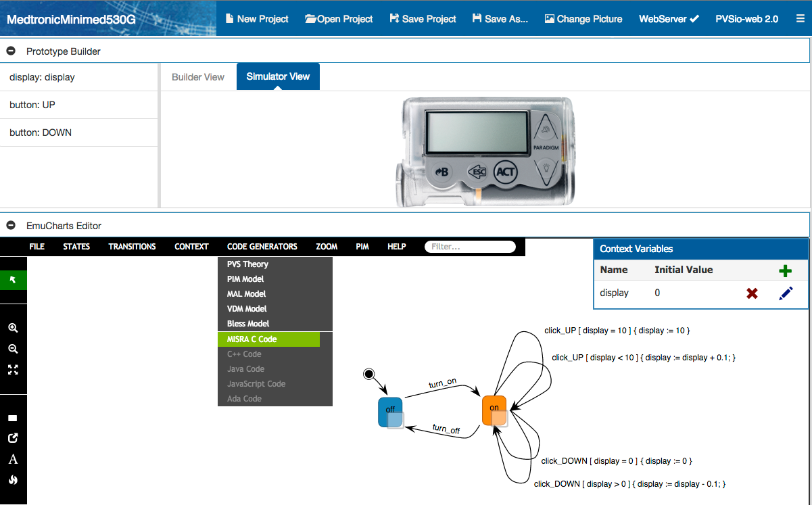Click the flame icon in left toolbar

[x=13, y=480]
